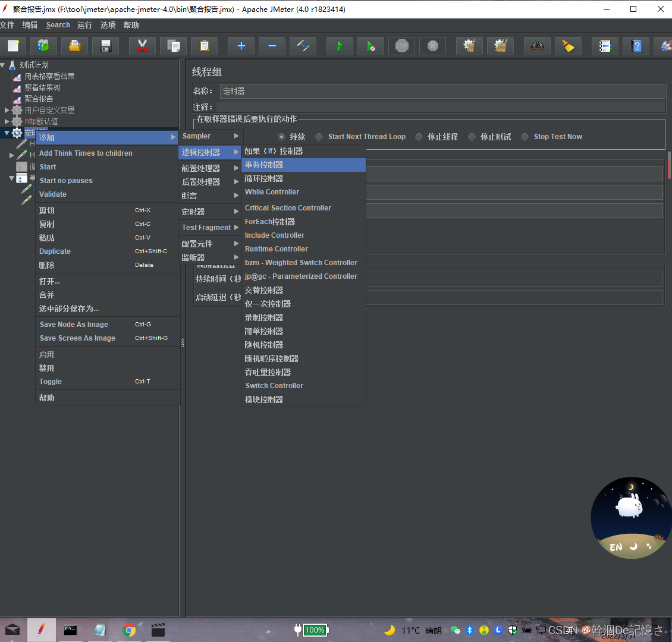Click the Paste clipboard icon

pos(205,46)
